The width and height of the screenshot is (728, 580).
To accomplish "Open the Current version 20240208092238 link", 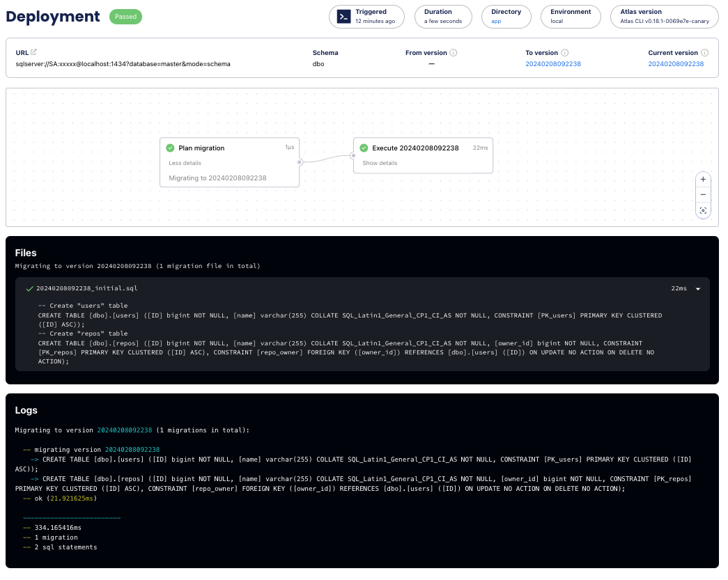I will [676, 64].
